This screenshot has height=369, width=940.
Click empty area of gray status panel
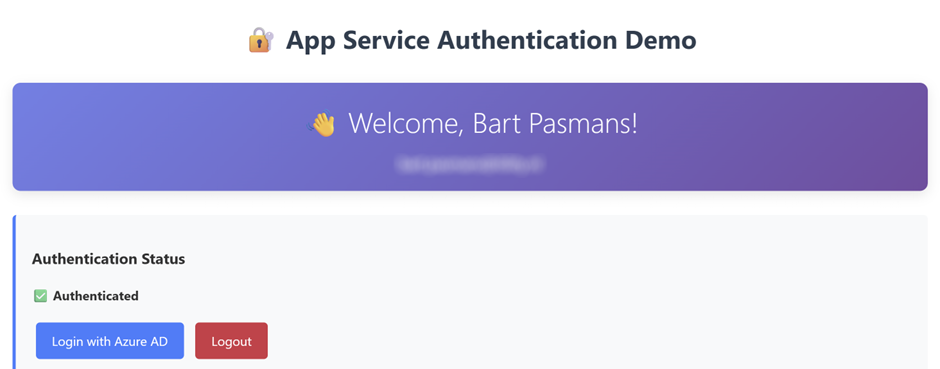599,294
